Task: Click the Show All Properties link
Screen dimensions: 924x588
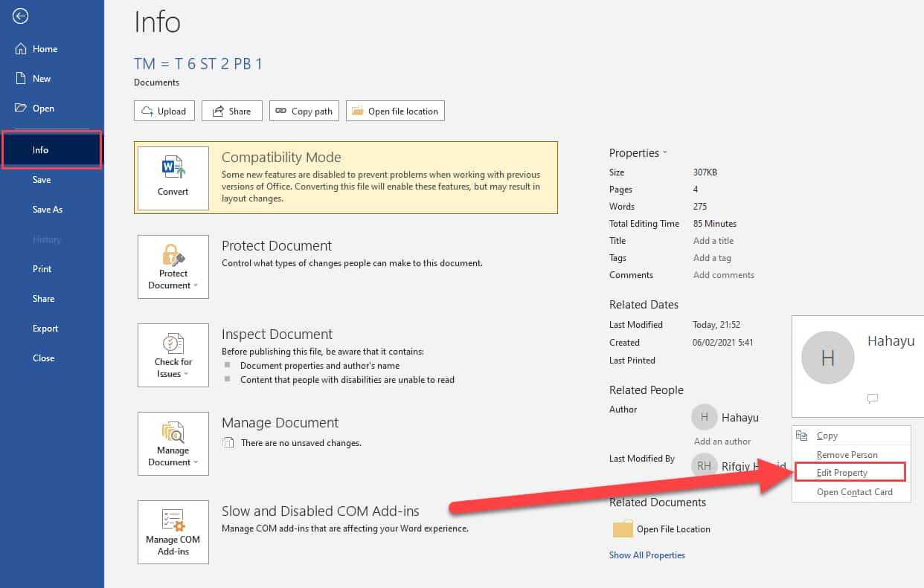Action: (647, 555)
